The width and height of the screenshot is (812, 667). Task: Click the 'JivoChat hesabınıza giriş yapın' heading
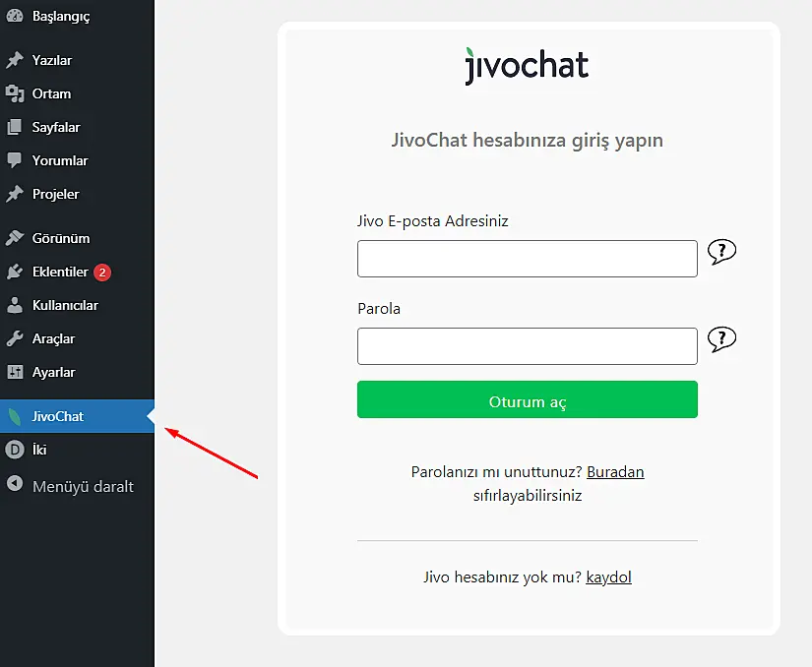click(x=528, y=141)
